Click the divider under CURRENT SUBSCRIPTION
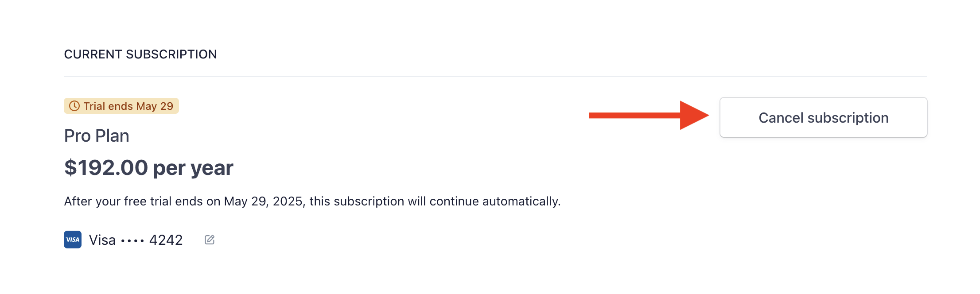 (x=487, y=75)
